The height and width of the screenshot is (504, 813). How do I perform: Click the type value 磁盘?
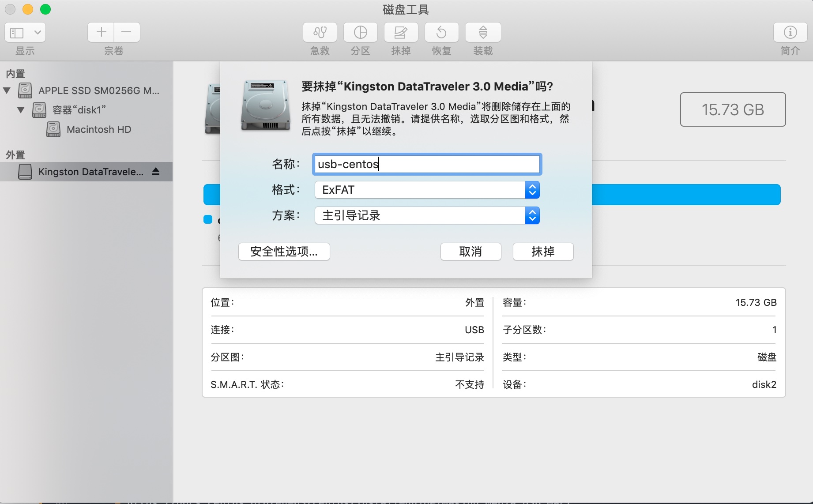click(767, 357)
